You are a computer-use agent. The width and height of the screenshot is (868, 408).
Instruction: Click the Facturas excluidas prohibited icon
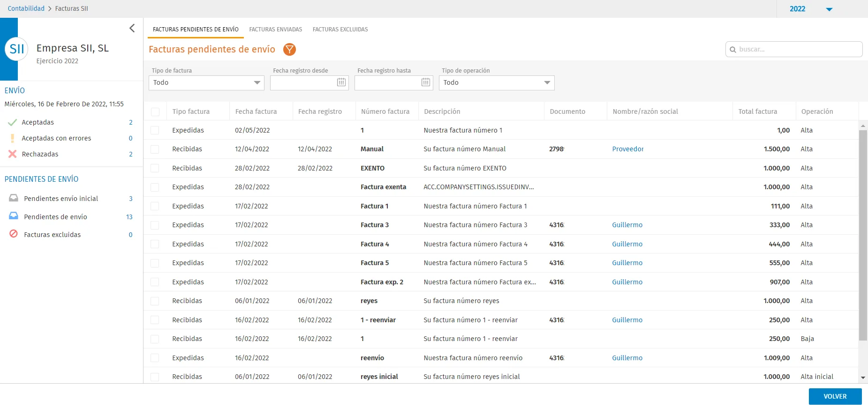(14, 234)
